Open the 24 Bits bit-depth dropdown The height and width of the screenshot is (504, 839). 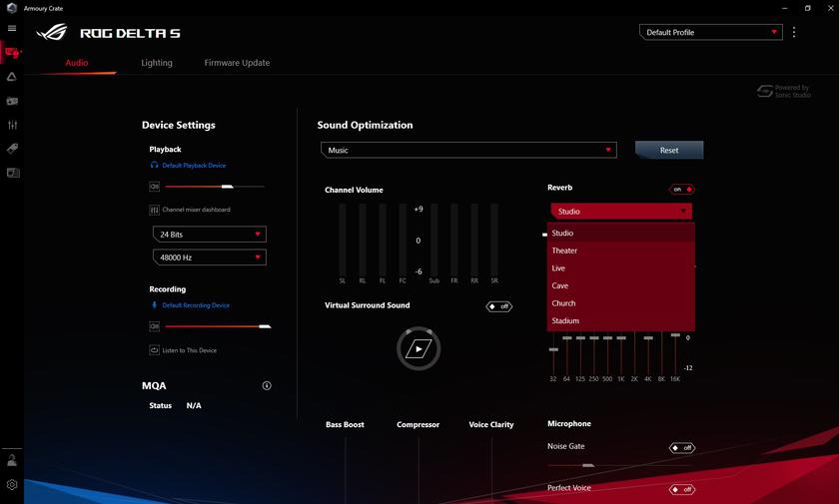pyautogui.click(x=209, y=235)
